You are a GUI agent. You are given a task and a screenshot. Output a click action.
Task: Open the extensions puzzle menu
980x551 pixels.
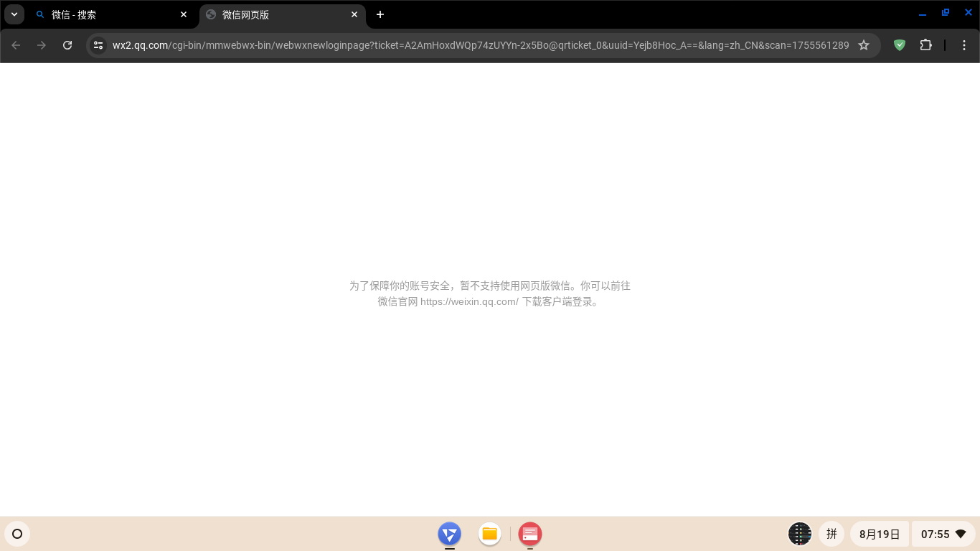[925, 45]
